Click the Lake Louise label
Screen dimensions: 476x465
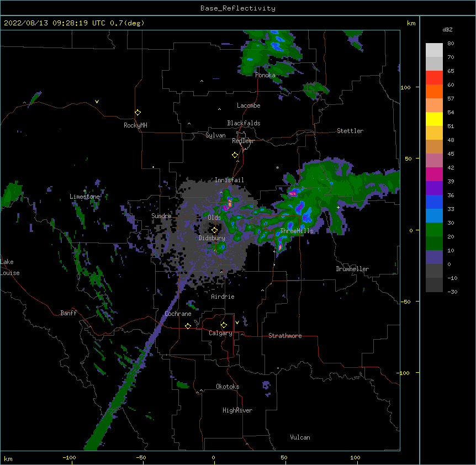coord(9,267)
